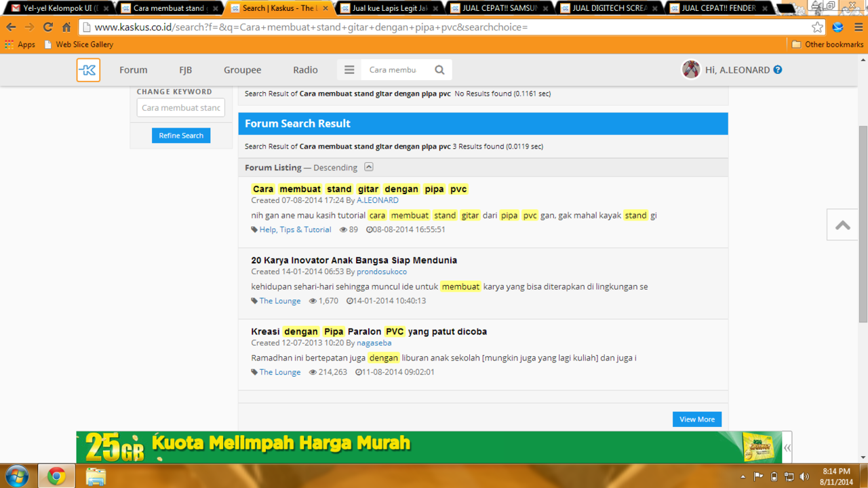
Task: Open author link prondosukoco
Action: (382, 271)
